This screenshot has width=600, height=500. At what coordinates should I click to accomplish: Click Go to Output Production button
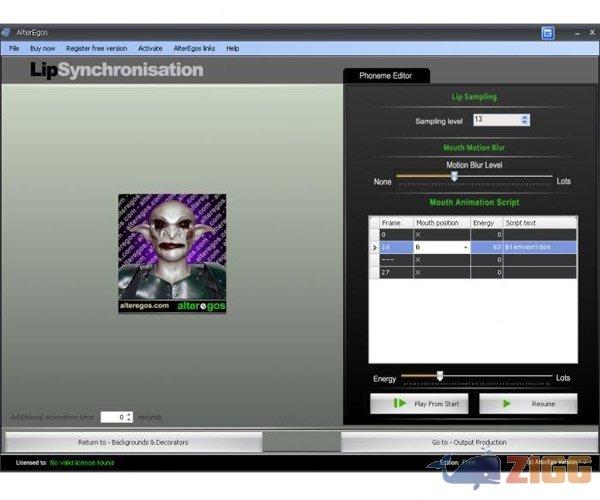(x=469, y=442)
